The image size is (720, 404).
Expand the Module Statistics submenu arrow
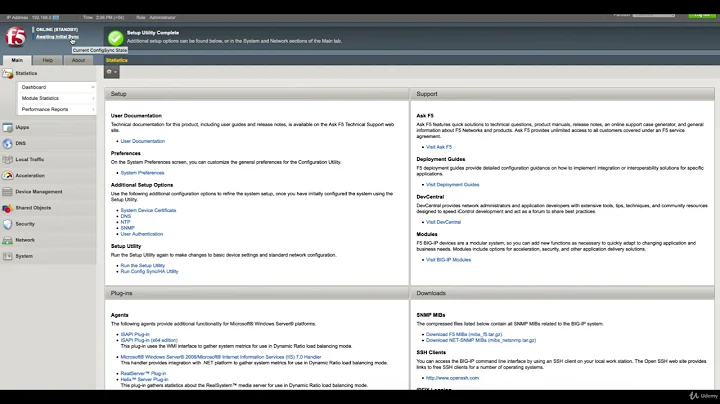pyautogui.click(x=93, y=98)
